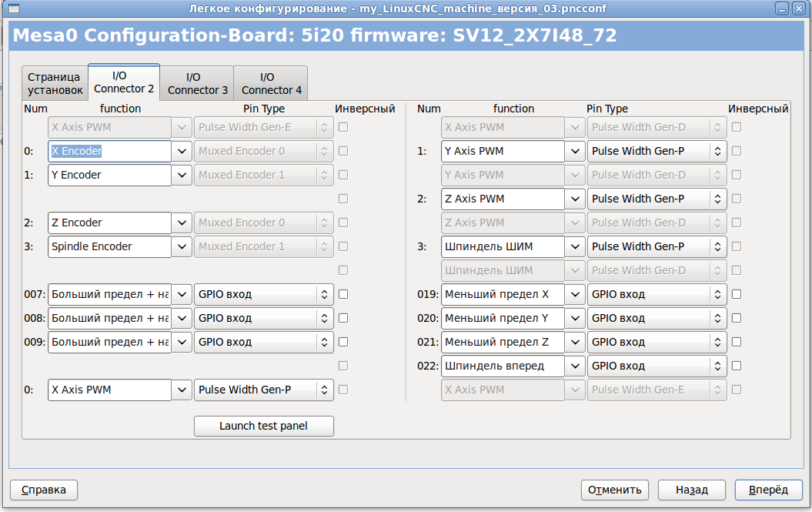Toggle the Инверсный checkbox for pin 020

(737, 318)
